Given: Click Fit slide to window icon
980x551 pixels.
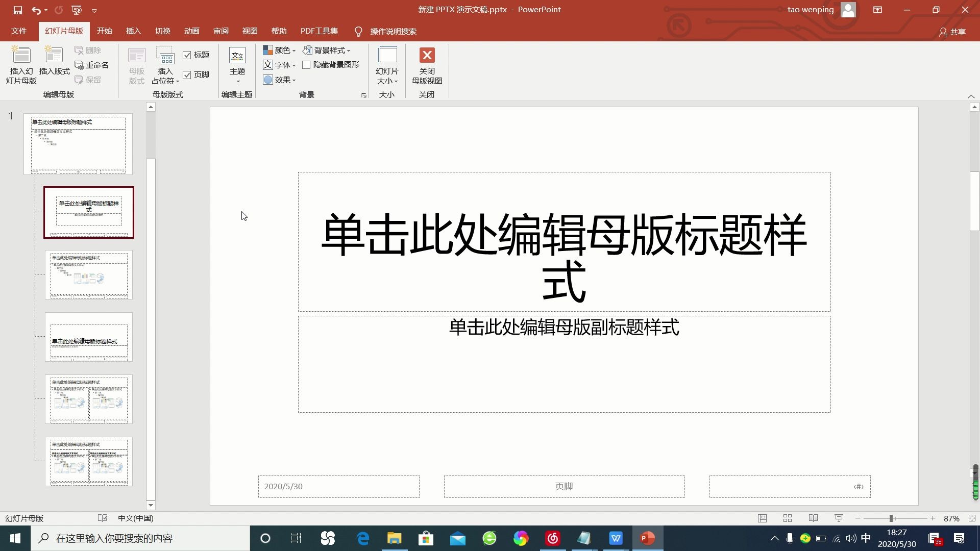Looking at the screenshot, I should click(x=972, y=518).
